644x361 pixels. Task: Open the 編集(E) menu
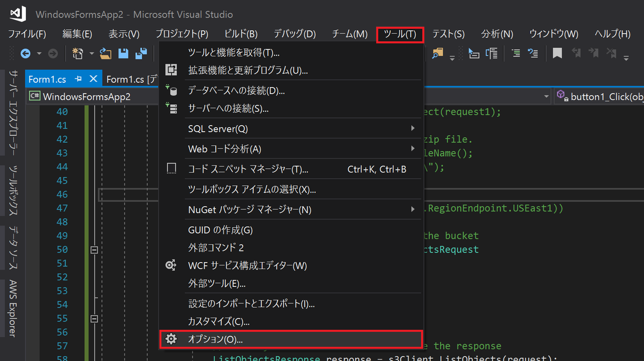point(77,34)
